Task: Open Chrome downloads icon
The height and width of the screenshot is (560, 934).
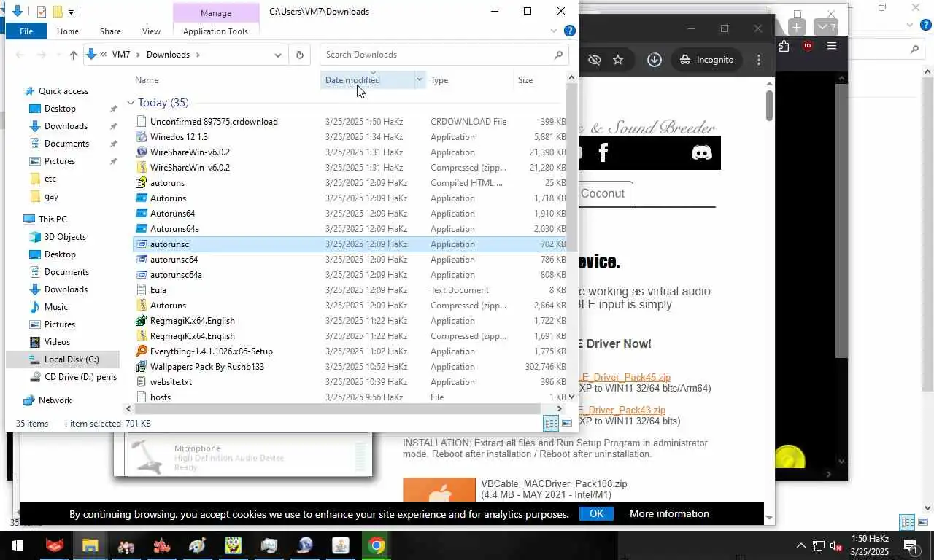Action: (x=655, y=60)
